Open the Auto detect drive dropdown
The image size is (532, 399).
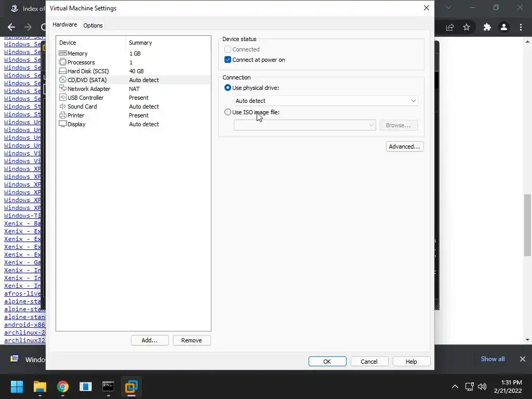326,101
